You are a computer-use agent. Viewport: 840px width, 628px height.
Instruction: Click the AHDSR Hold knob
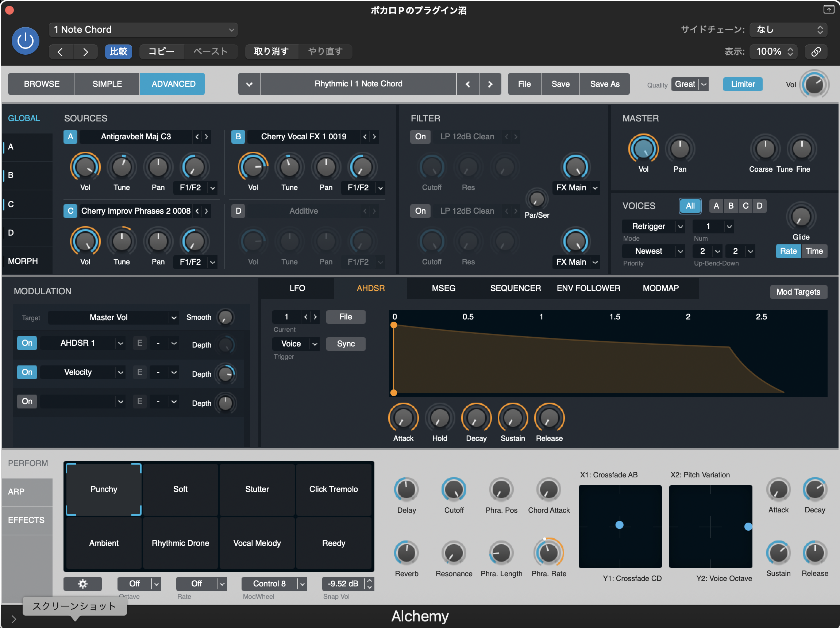click(x=440, y=418)
